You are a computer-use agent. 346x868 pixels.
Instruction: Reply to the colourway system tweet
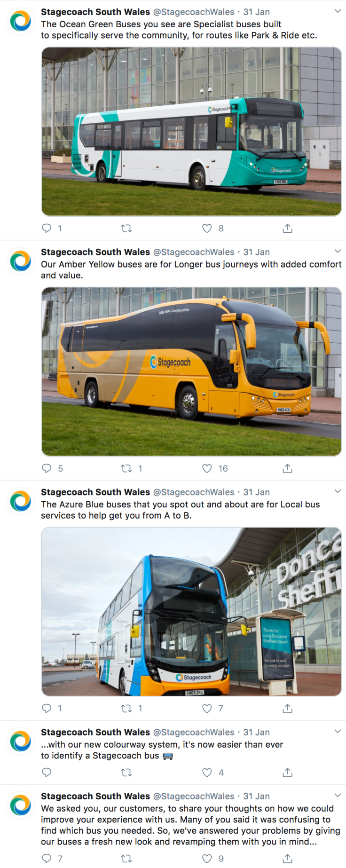(47, 772)
